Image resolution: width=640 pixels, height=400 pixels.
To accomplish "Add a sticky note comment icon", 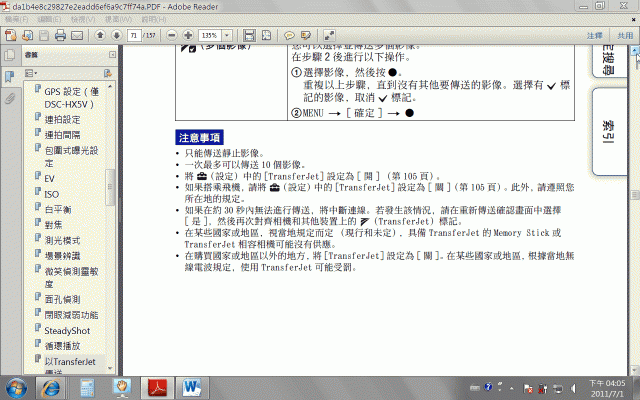I will (x=289, y=36).
